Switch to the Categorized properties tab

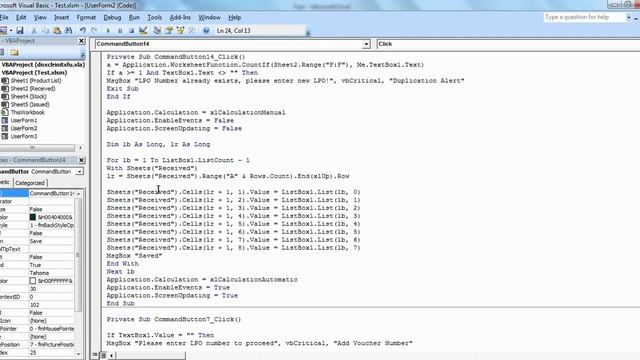(x=30, y=183)
